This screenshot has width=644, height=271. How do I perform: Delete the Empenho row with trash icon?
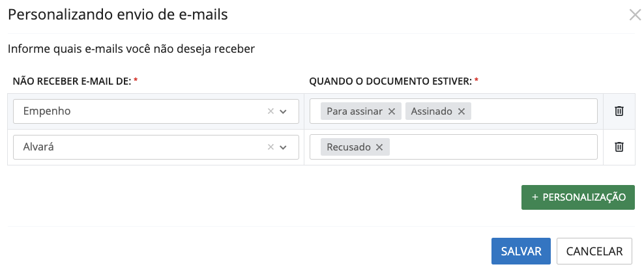[x=619, y=111]
